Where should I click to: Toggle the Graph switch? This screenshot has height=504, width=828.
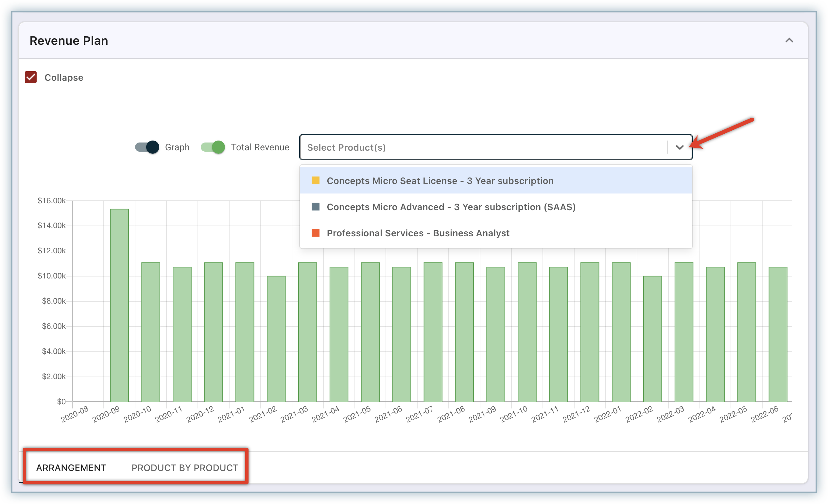pos(147,147)
